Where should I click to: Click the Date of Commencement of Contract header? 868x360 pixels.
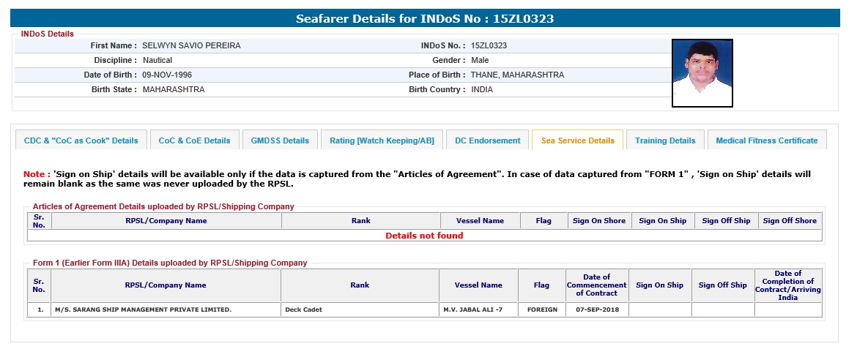(x=596, y=285)
